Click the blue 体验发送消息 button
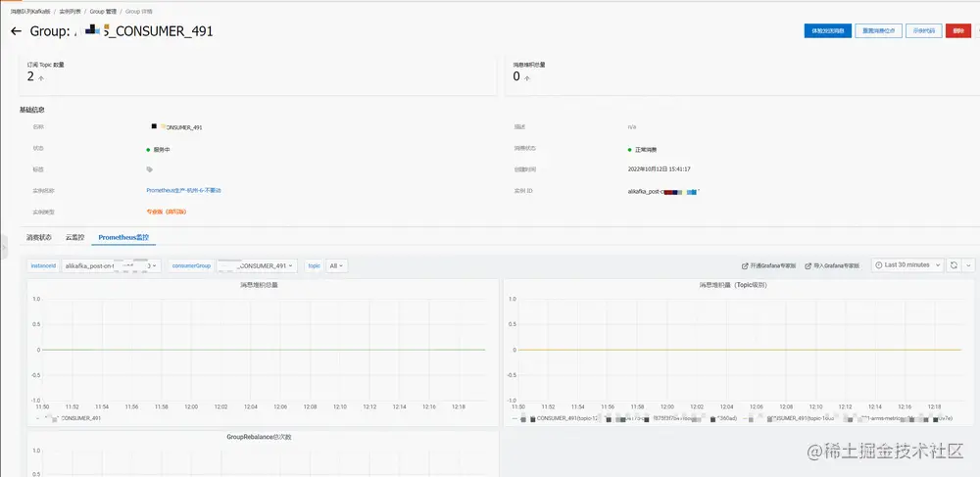Viewport: 980px width, 477px height. click(827, 30)
